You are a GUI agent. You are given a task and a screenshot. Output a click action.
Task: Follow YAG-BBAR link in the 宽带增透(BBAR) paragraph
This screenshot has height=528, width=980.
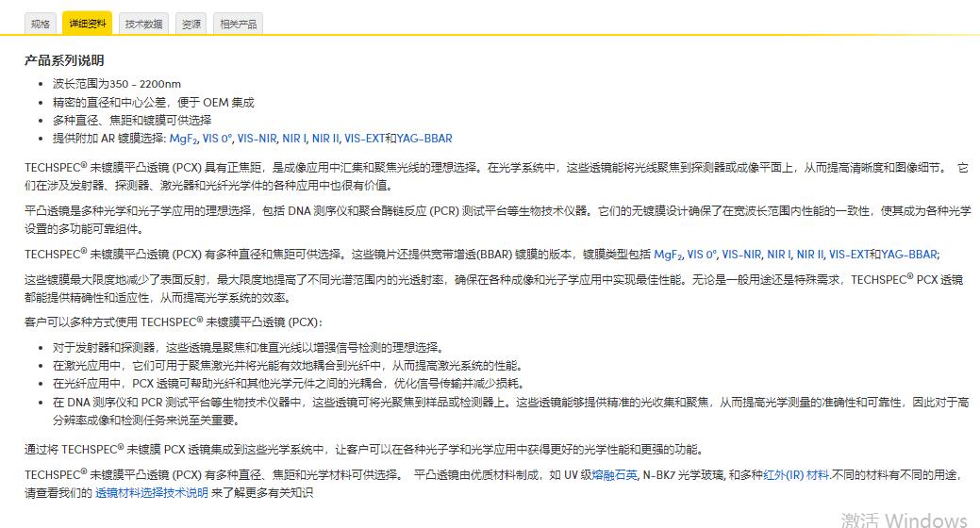point(908,255)
